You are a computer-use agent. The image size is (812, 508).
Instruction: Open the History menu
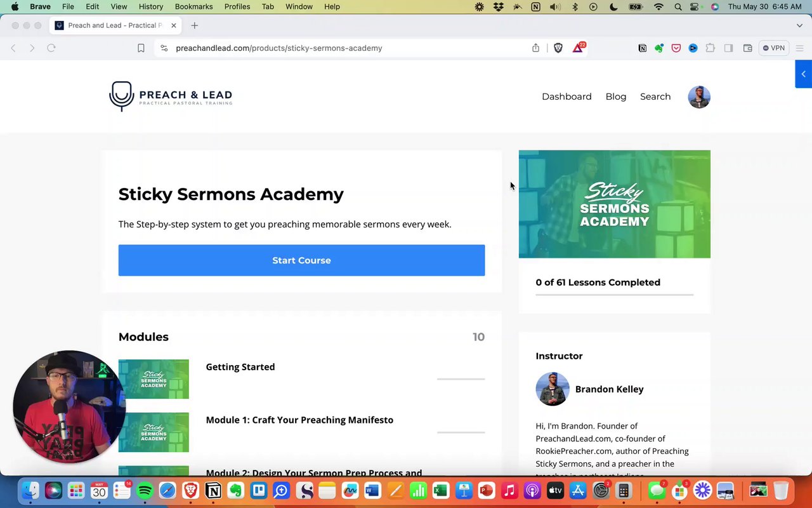[x=150, y=6]
